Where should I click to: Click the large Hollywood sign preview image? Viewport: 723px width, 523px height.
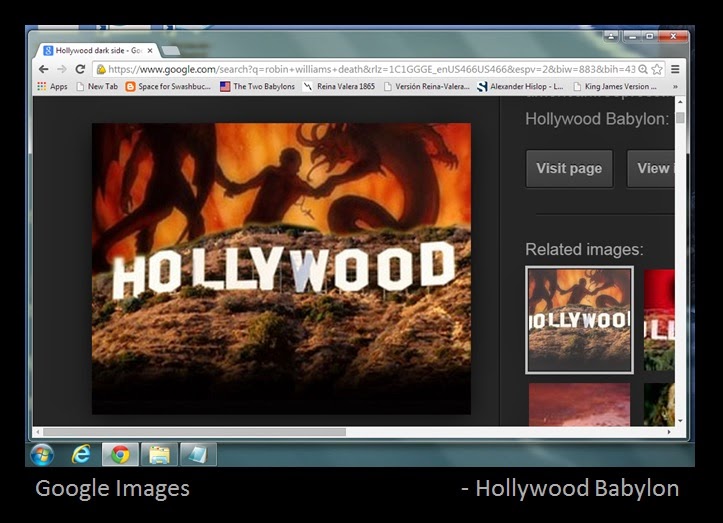(281, 268)
